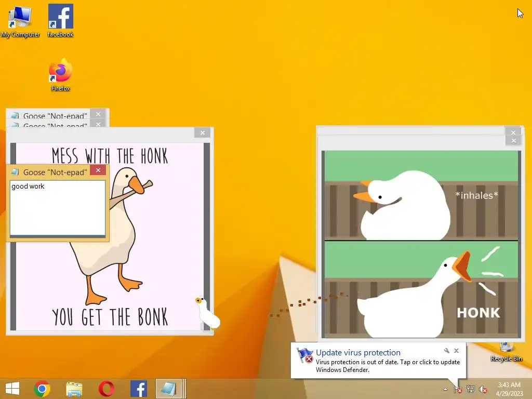532x399 pixels.
Task: Close the lower inhales HONK window
Action: click(x=513, y=140)
